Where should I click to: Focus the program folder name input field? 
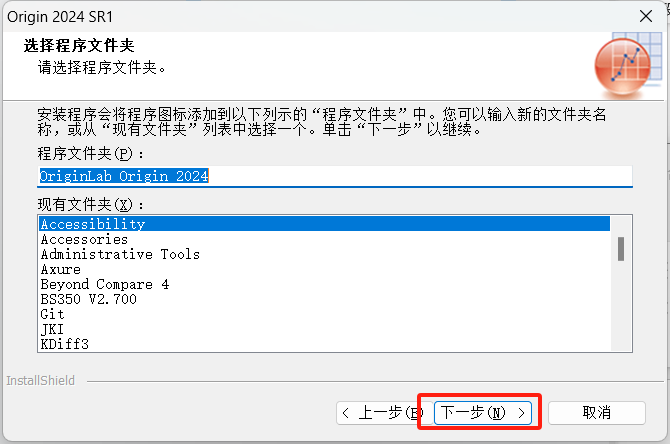click(335, 176)
